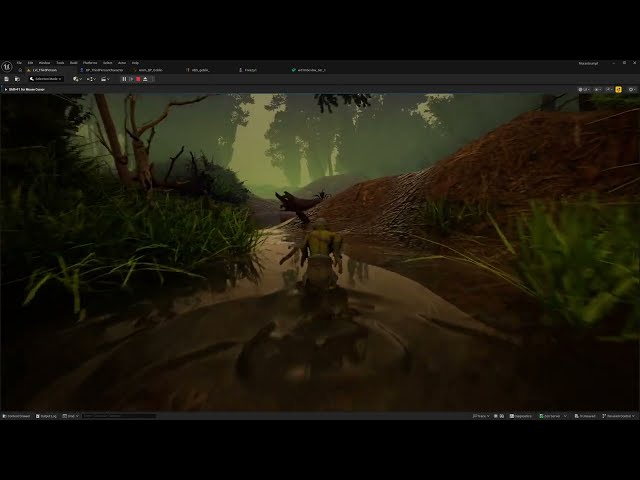Open the viewport view mode dropdown
The width and height of the screenshot is (640, 480).
(584, 89)
